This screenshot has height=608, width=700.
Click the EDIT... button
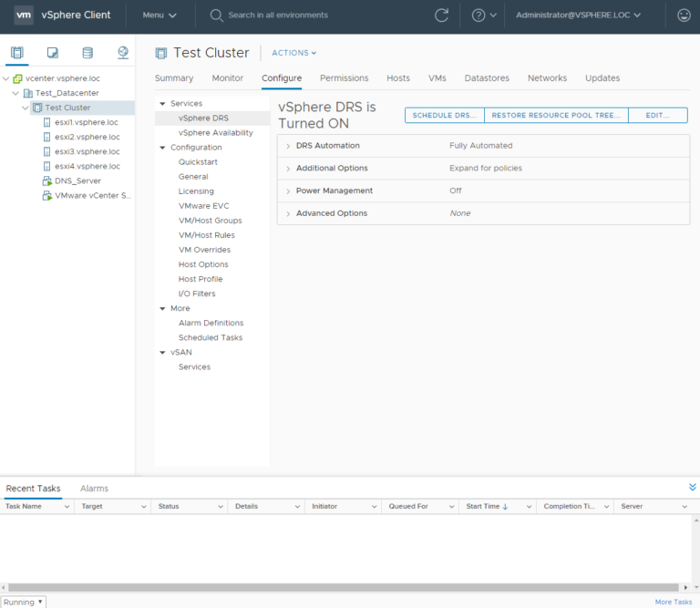point(658,115)
